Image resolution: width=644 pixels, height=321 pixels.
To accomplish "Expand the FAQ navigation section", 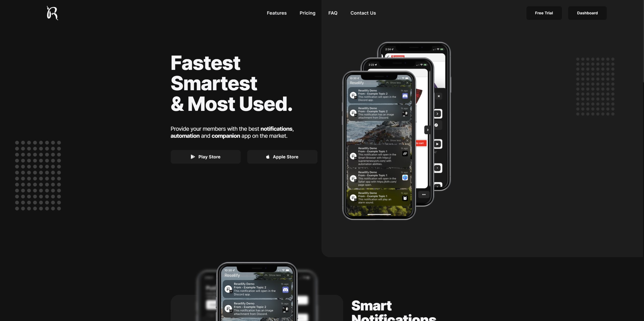I will point(333,13).
